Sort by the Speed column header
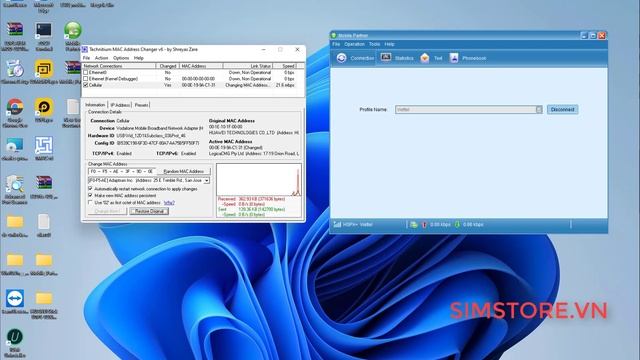 [x=284, y=66]
